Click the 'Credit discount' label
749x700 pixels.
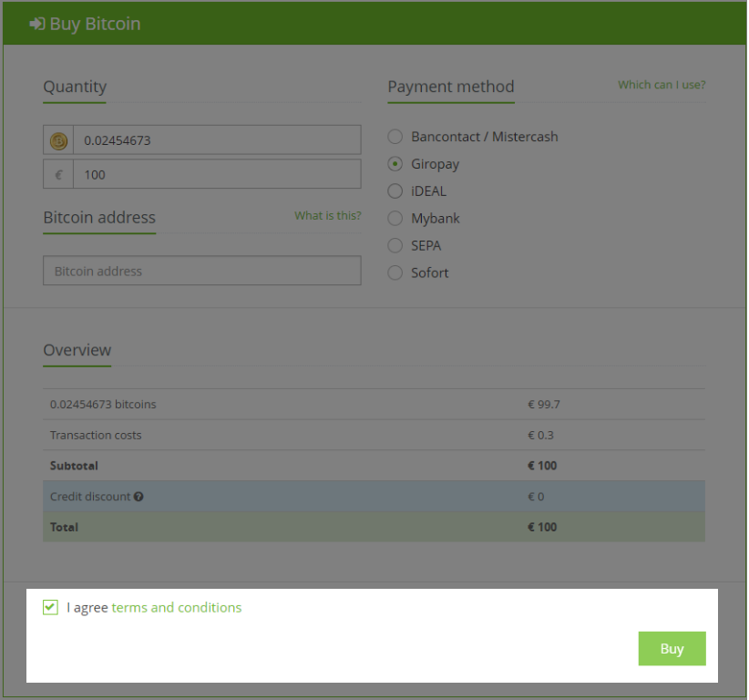90,497
